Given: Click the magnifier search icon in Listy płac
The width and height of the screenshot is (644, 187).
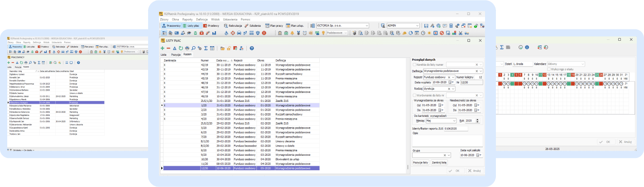Looking at the screenshot, I should tap(193, 48).
